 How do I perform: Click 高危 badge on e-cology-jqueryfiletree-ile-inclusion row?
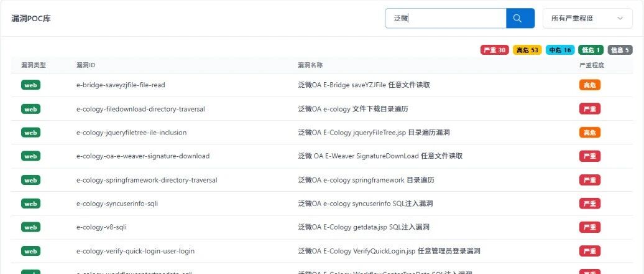(x=590, y=133)
